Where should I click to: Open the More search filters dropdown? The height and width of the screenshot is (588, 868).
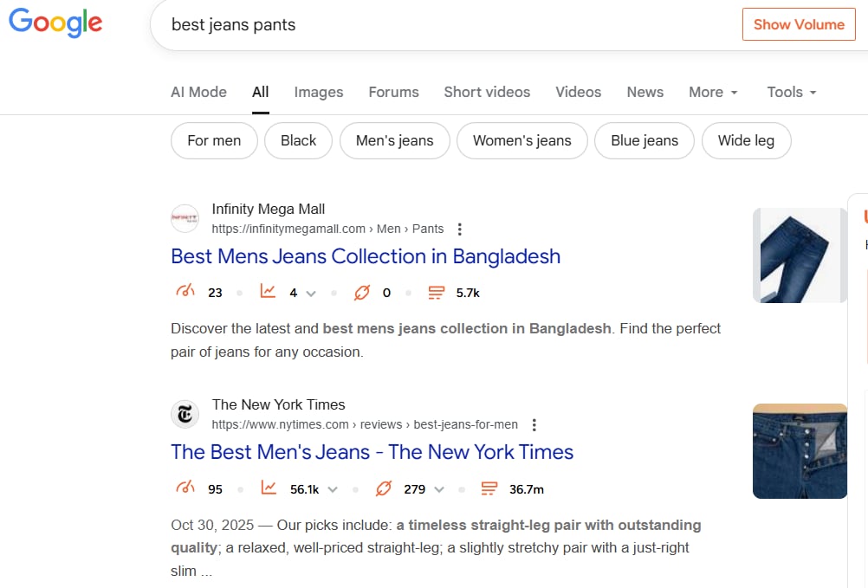[713, 92]
